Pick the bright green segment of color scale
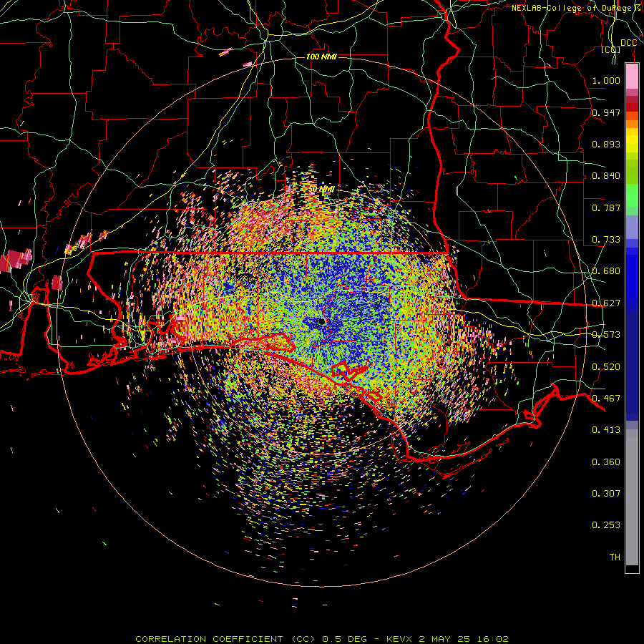Viewport: 644px width, 644px height. tap(632, 195)
